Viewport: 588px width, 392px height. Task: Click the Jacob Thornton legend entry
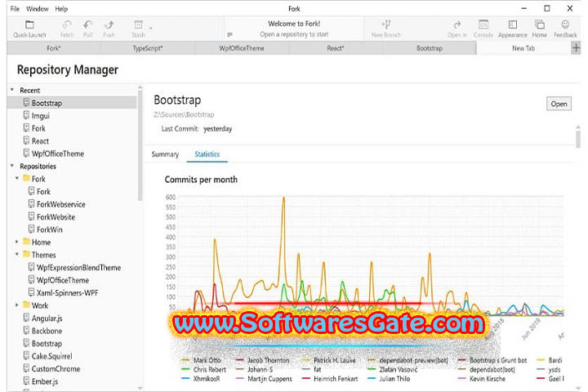click(263, 360)
